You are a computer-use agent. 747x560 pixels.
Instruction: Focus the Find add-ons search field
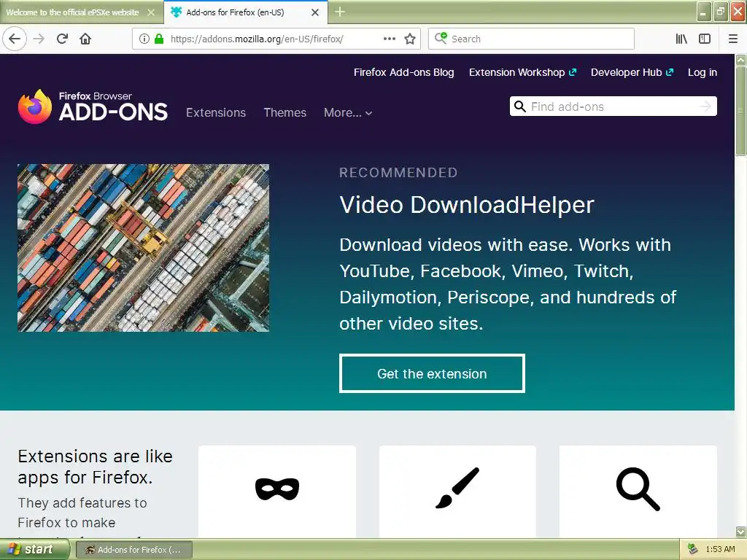coord(613,106)
